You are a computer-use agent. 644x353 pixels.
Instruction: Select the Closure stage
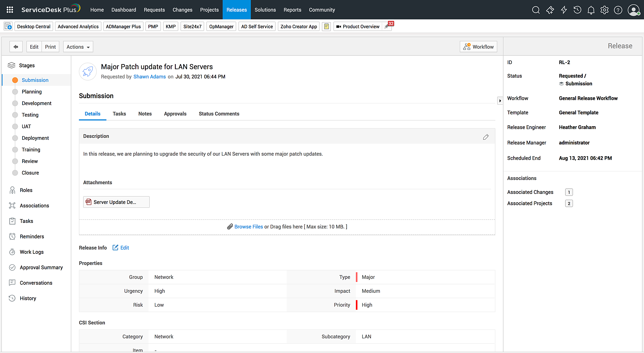tap(30, 173)
